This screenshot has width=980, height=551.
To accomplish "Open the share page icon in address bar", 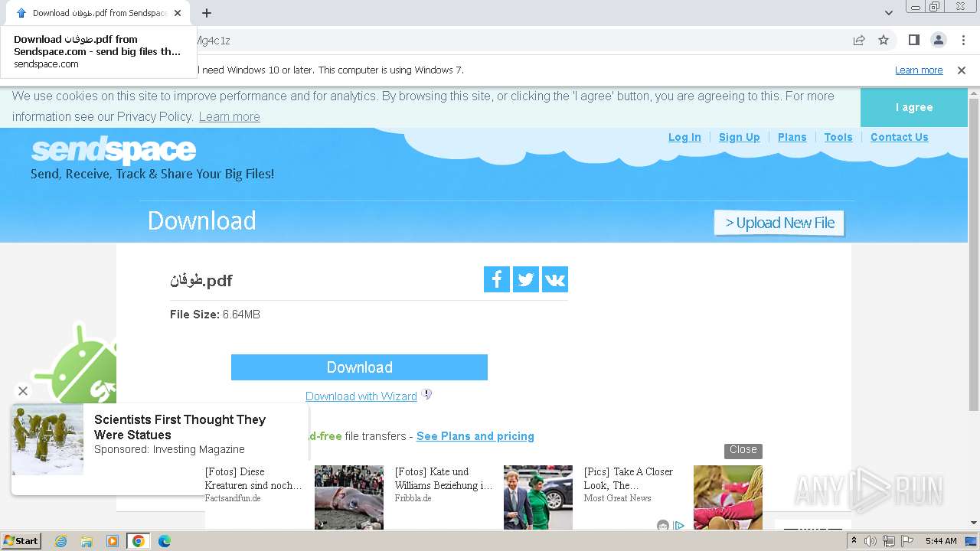I will (859, 40).
